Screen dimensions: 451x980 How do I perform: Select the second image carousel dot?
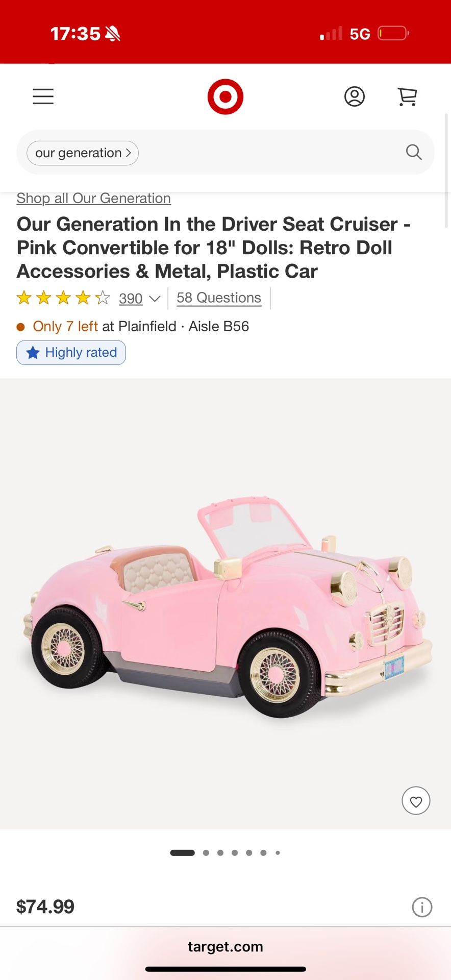click(206, 853)
